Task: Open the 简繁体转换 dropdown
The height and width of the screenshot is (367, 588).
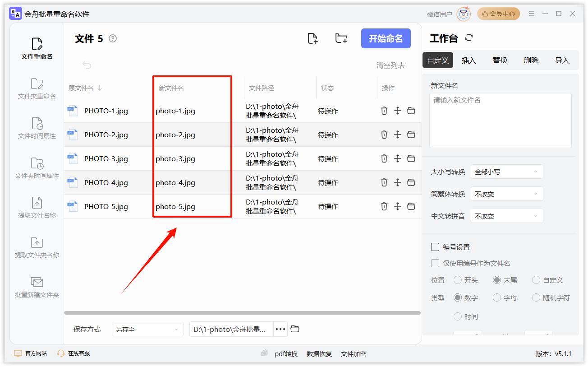Action: point(506,194)
